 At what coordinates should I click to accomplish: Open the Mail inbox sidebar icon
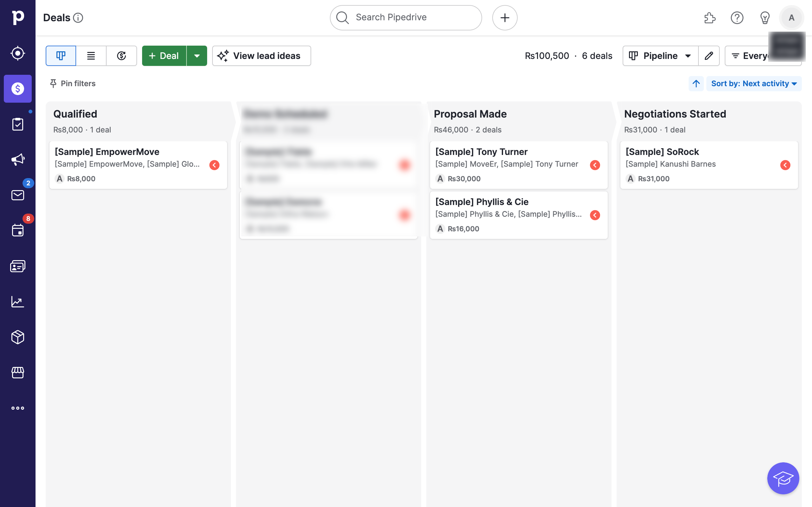click(17, 195)
